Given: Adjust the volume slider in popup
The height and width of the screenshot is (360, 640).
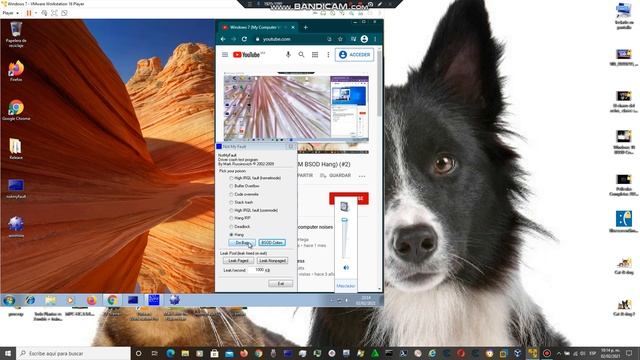Looking at the screenshot, I should (344, 221).
